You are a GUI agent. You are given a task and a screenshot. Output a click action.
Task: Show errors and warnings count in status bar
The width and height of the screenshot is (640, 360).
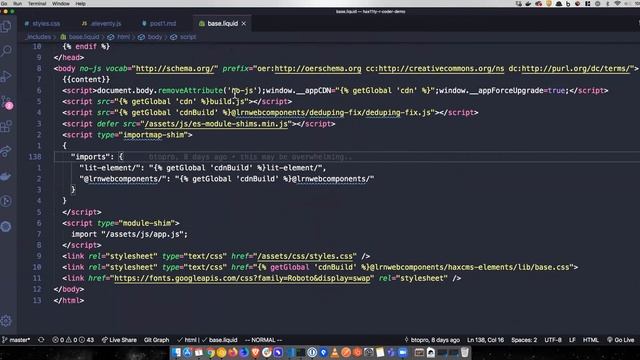click(x=73, y=340)
